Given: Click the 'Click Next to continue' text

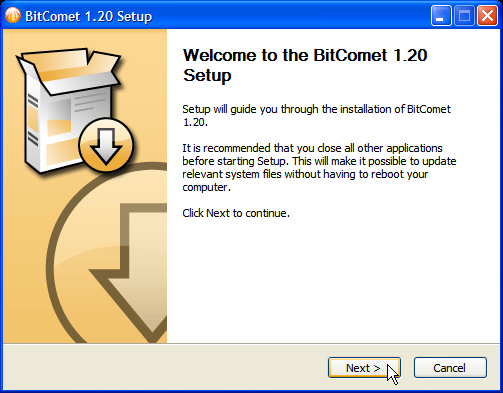Looking at the screenshot, I should pyautogui.click(x=236, y=213).
